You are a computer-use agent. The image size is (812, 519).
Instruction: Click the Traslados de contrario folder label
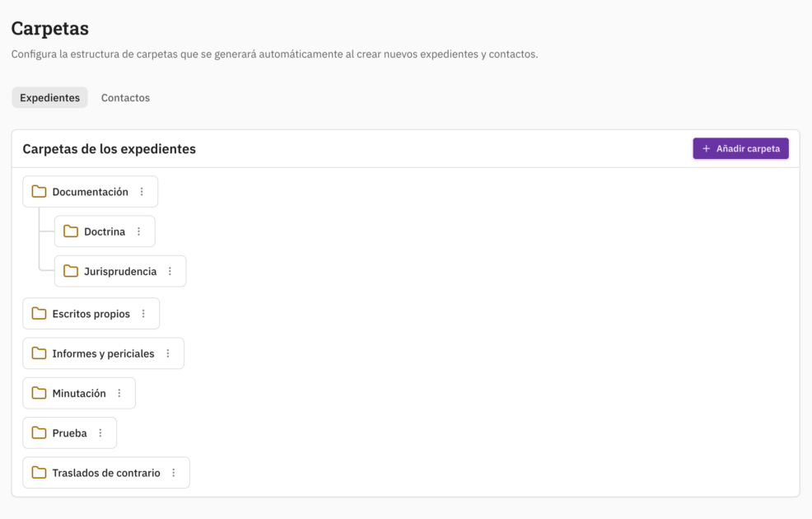click(x=106, y=473)
